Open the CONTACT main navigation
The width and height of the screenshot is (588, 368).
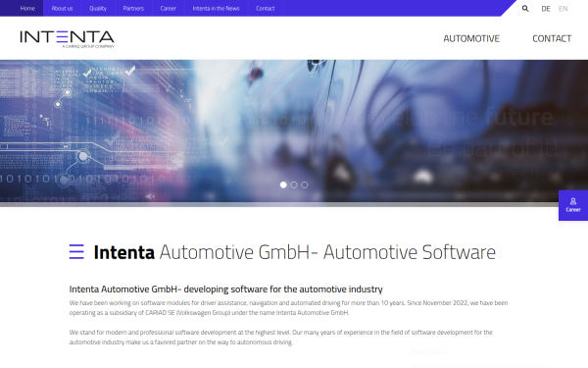552,38
